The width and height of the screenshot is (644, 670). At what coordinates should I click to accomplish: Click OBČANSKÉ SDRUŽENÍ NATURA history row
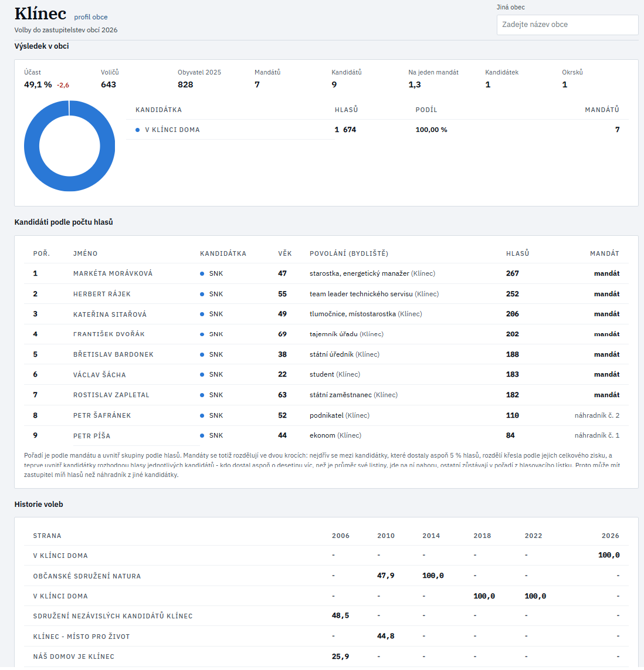point(326,576)
